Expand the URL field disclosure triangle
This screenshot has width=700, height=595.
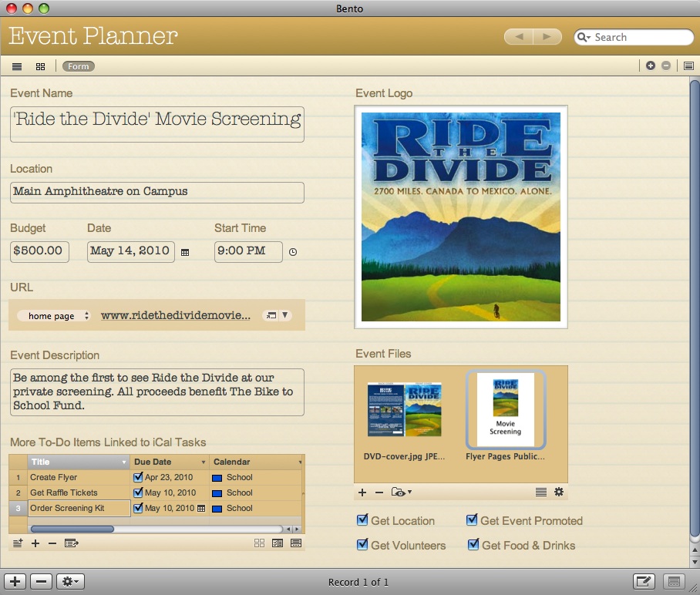(284, 315)
